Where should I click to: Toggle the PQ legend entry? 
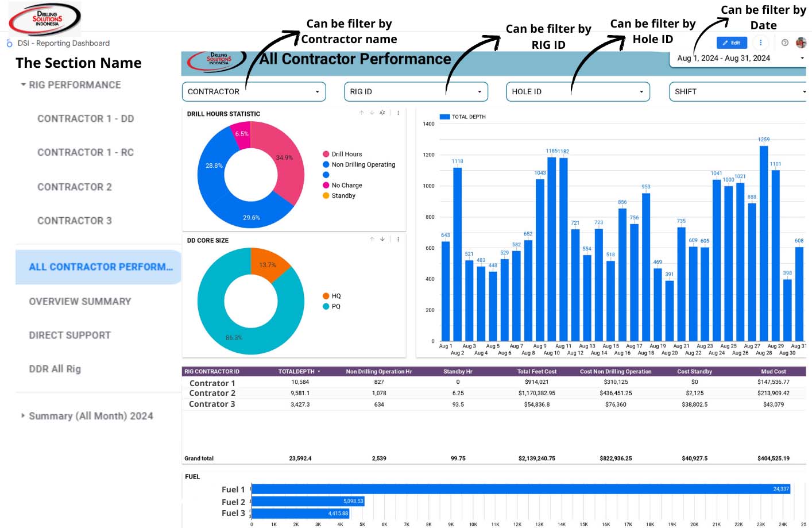pyautogui.click(x=336, y=307)
